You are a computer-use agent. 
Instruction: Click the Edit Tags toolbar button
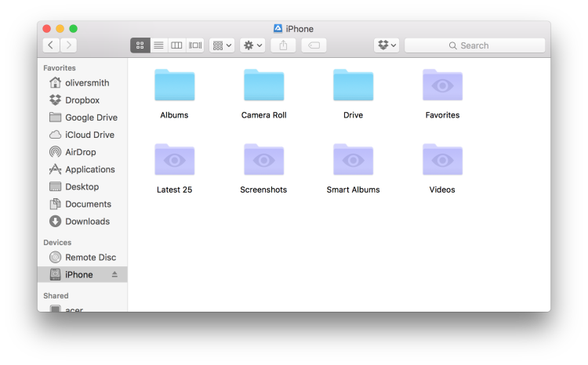(x=314, y=45)
